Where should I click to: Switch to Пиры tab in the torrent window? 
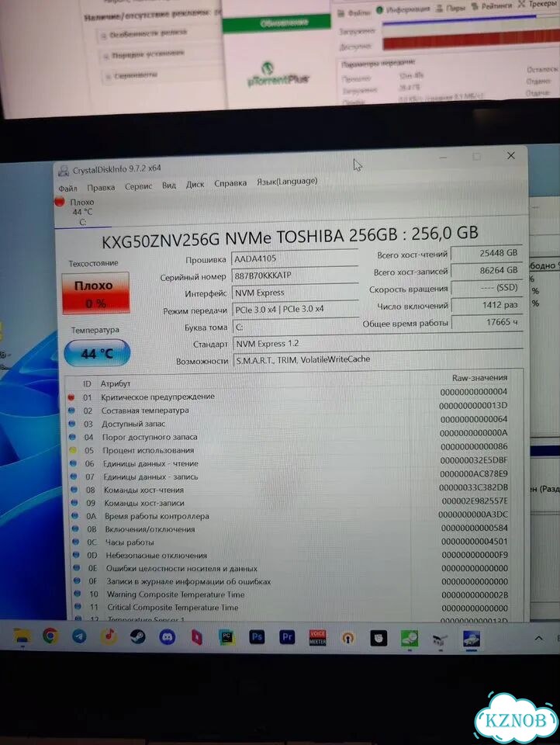coord(451,8)
